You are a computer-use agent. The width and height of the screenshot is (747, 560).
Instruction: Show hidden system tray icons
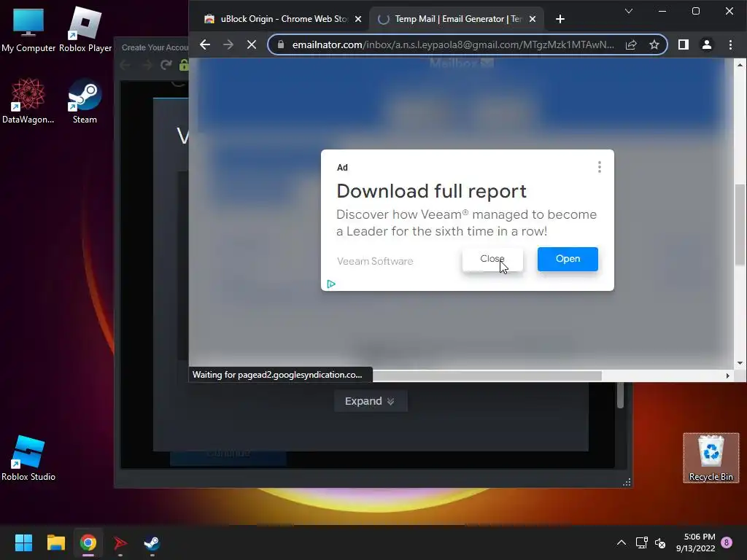pos(622,542)
